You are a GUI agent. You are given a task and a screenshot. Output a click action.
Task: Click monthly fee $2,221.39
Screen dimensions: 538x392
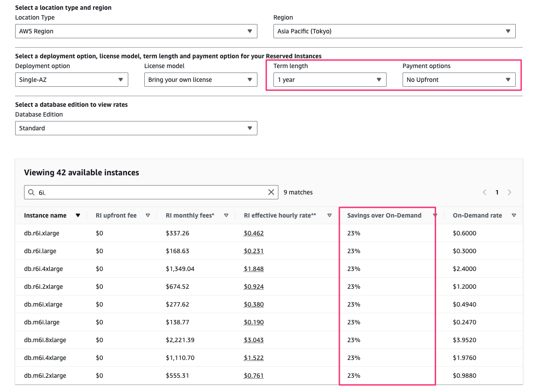coord(180,340)
